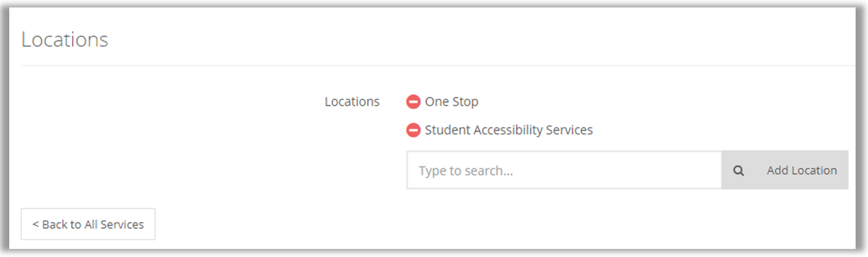The width and height of the screenshot is (868, 257).
Task: Click the Locations title at top
Action: tap(64, 40)
